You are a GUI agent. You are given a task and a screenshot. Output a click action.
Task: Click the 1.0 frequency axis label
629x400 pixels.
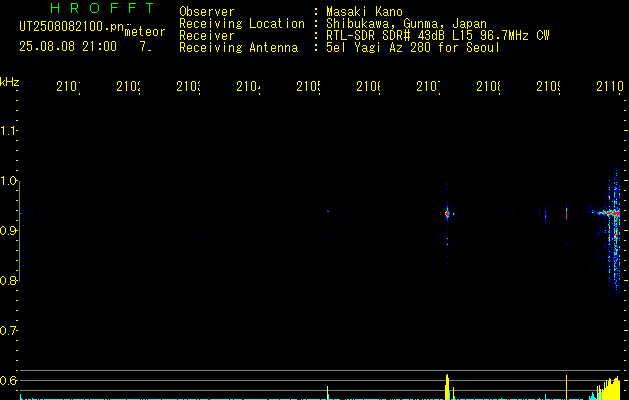coord(8,181)
